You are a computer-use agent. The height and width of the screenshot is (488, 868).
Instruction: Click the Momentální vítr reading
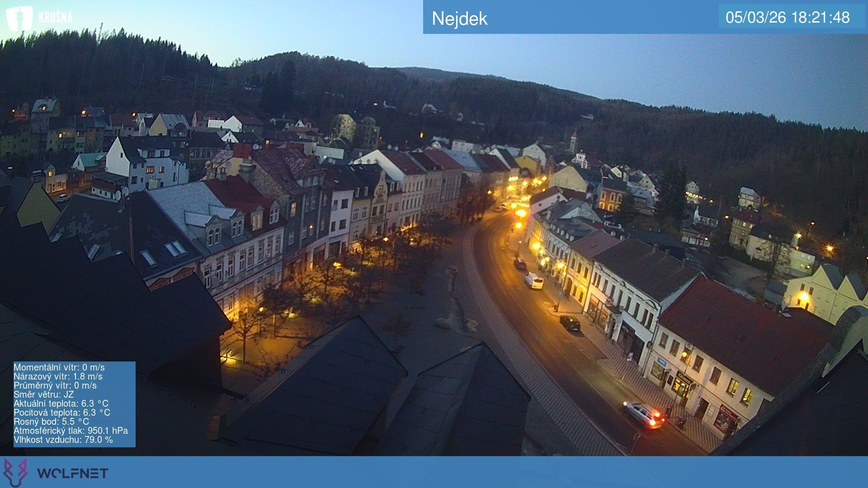pos(59,367)
